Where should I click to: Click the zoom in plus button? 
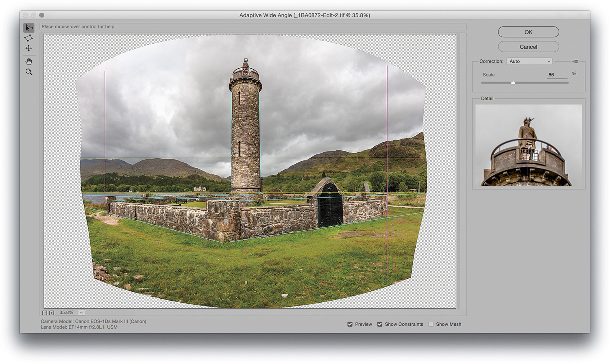coord(52,313)
